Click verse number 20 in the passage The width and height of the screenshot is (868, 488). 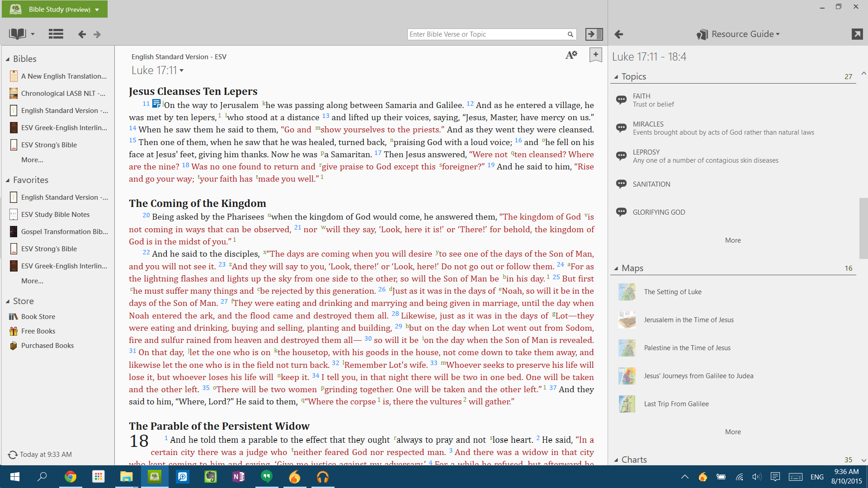(x=146, y=216)
